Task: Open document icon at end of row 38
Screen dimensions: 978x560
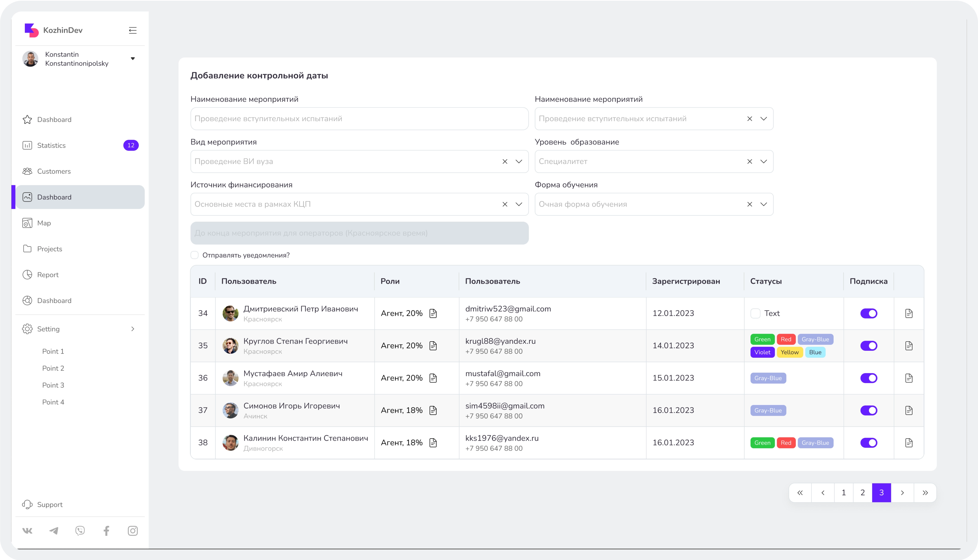Action: 909,443
